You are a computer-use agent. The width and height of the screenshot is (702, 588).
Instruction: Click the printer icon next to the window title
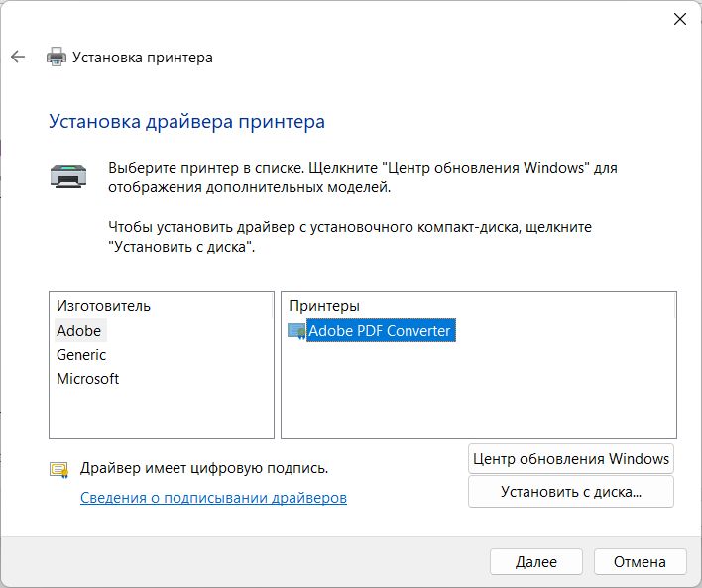coord(57,57)
